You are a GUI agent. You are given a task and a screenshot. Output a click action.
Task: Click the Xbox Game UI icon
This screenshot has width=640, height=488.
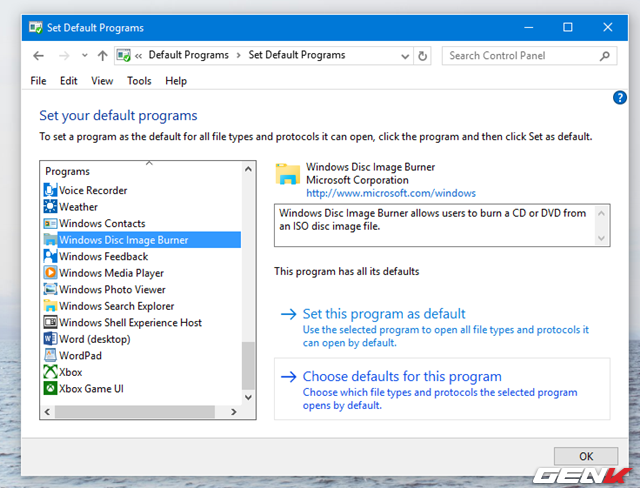pyautogui.click(x=50, y=388)
